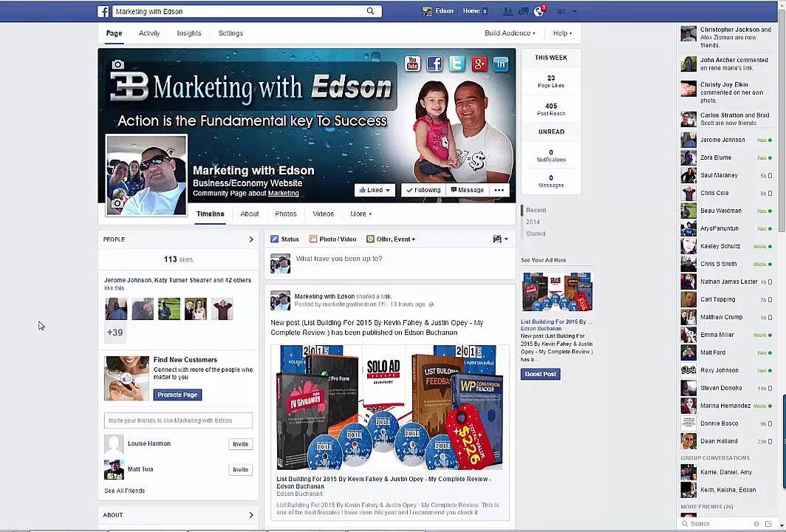Open the Build Audience dropdown
The width and height of the screenshot is (786, 532).
(x=510, y=33)
